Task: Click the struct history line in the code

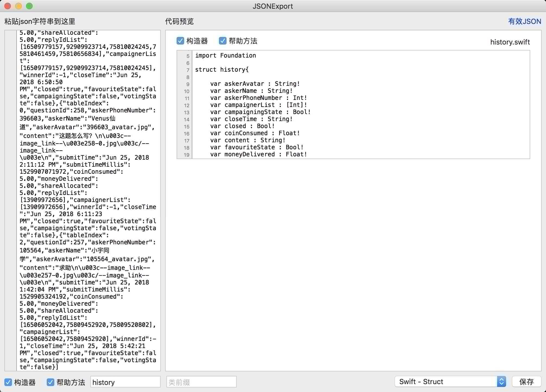Action: pyautogui.click(x=222, y=69)
